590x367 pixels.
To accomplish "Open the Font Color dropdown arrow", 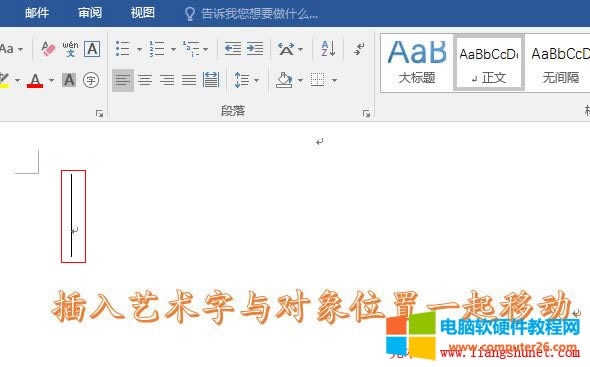I will (52, 81).
